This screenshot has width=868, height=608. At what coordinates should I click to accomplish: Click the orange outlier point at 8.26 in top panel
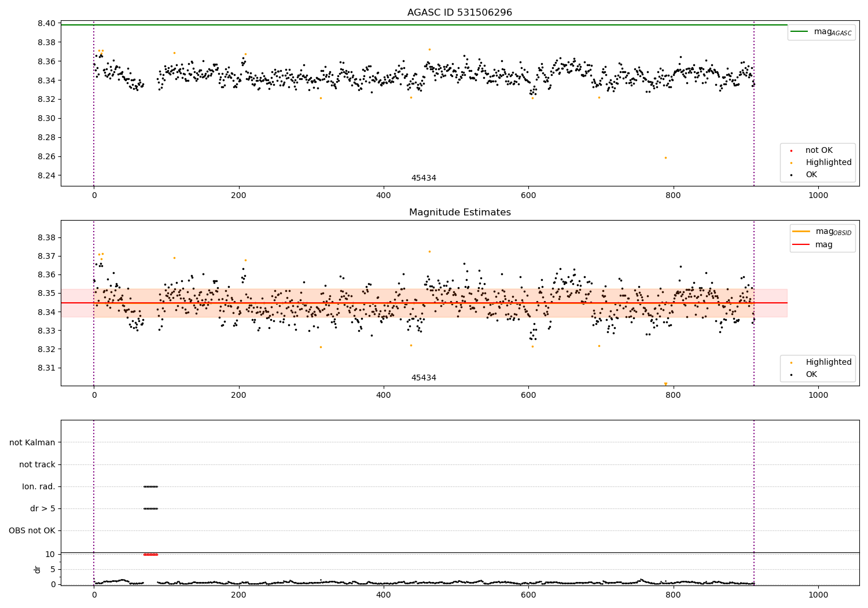(x=665, y=158)
